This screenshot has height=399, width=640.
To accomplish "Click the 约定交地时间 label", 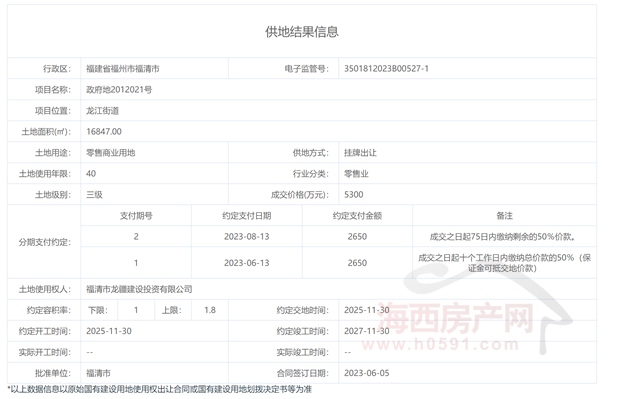I will pos(302,310).
